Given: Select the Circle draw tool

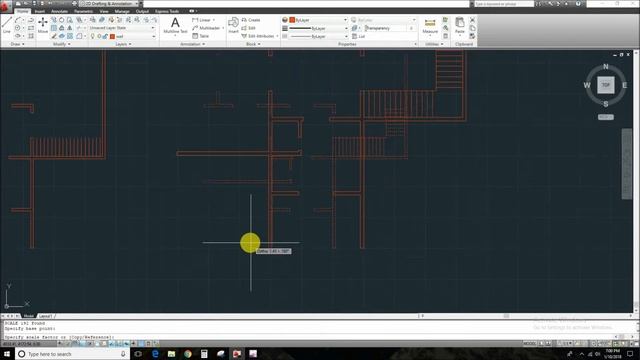Looking at the screenshot, I should 18,28.
